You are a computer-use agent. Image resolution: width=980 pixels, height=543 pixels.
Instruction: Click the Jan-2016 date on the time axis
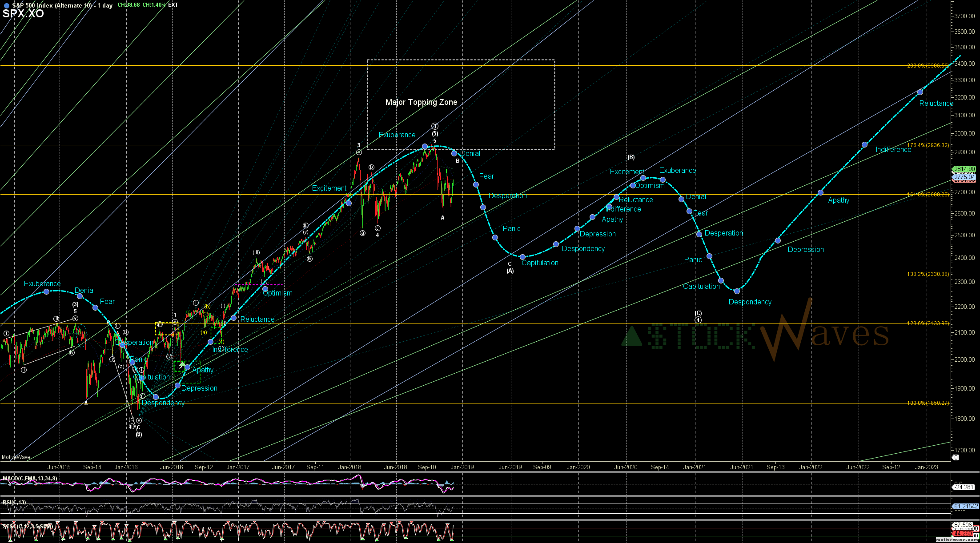[x=126, y=467]
